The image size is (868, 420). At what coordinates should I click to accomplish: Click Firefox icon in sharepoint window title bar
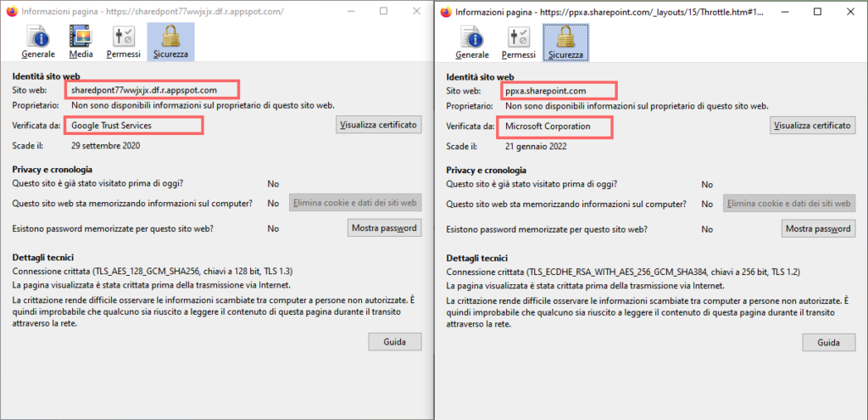coord(446,12)
